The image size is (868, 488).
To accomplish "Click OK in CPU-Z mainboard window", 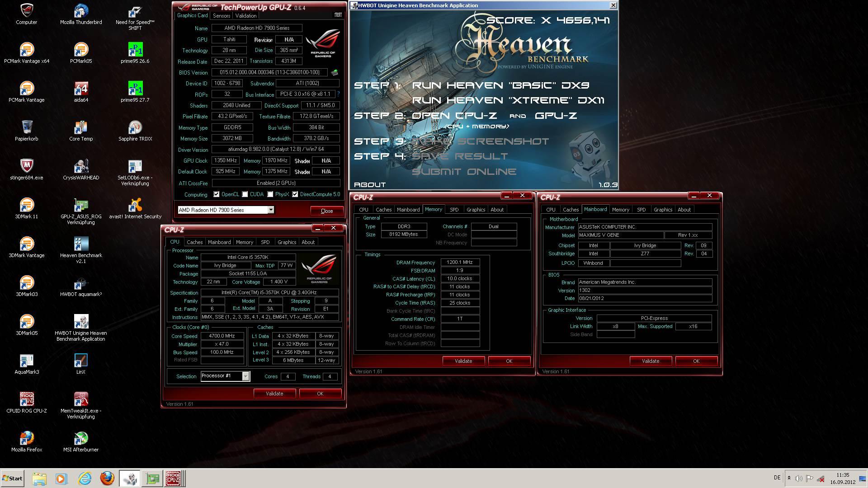I will click(x=696, y=361).
